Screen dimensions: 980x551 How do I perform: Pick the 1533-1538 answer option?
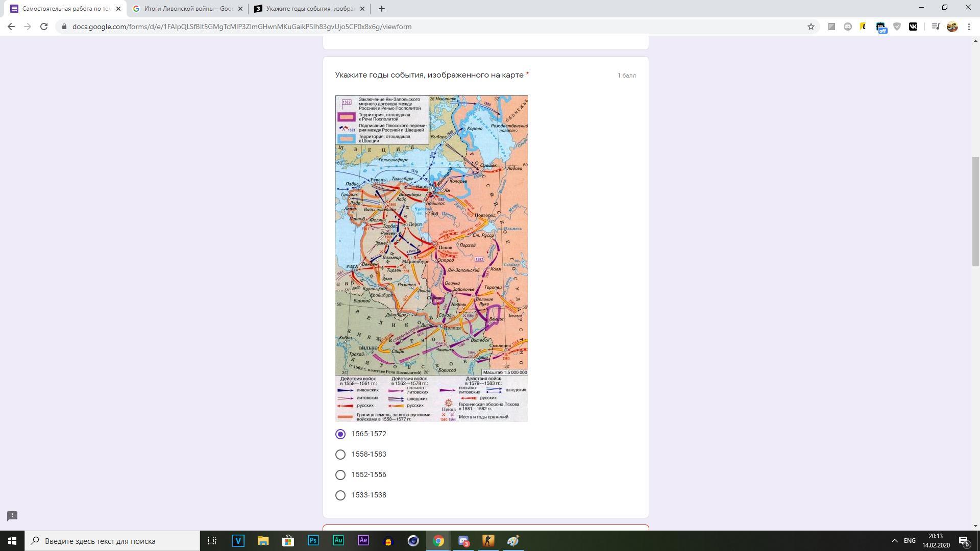pos(340,495)
